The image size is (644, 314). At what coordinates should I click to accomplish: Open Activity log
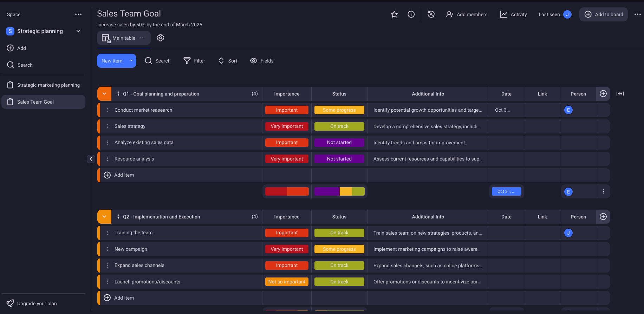click(513, 14)
